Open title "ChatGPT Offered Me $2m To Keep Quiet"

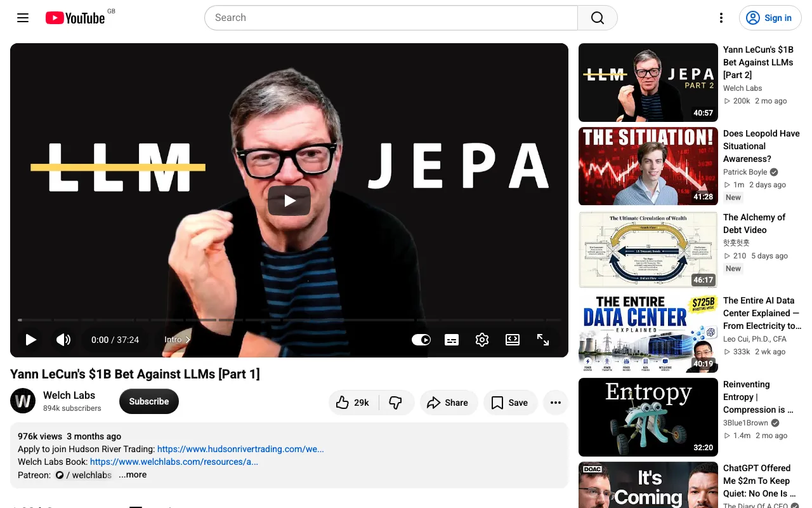tap(760, 481)
